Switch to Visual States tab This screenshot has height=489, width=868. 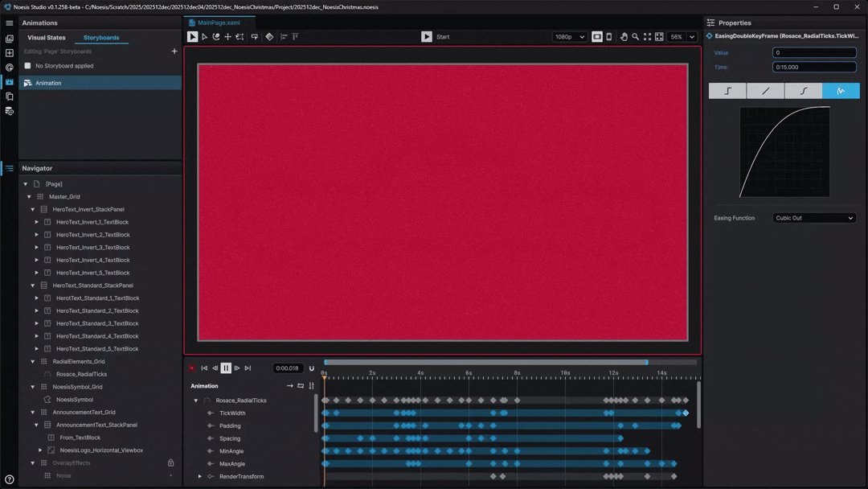tap(47, 38)
